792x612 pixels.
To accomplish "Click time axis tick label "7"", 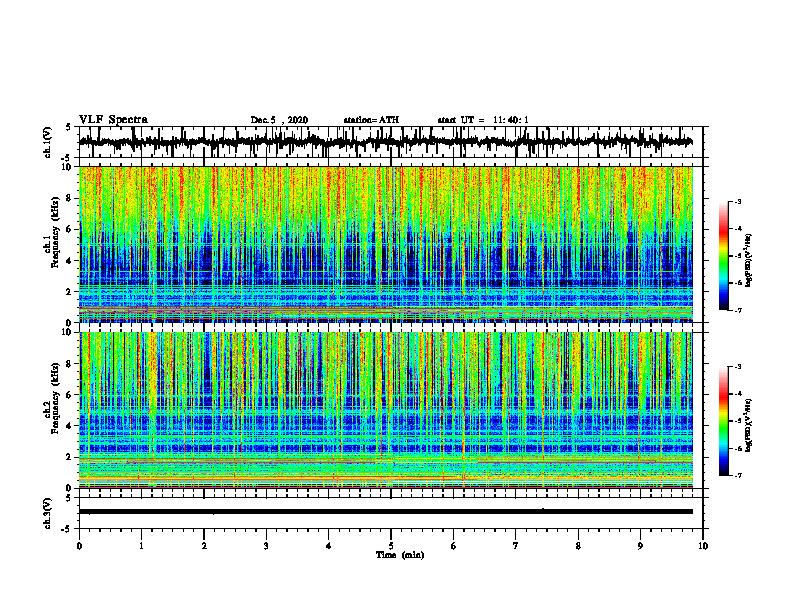I will 516,546.
